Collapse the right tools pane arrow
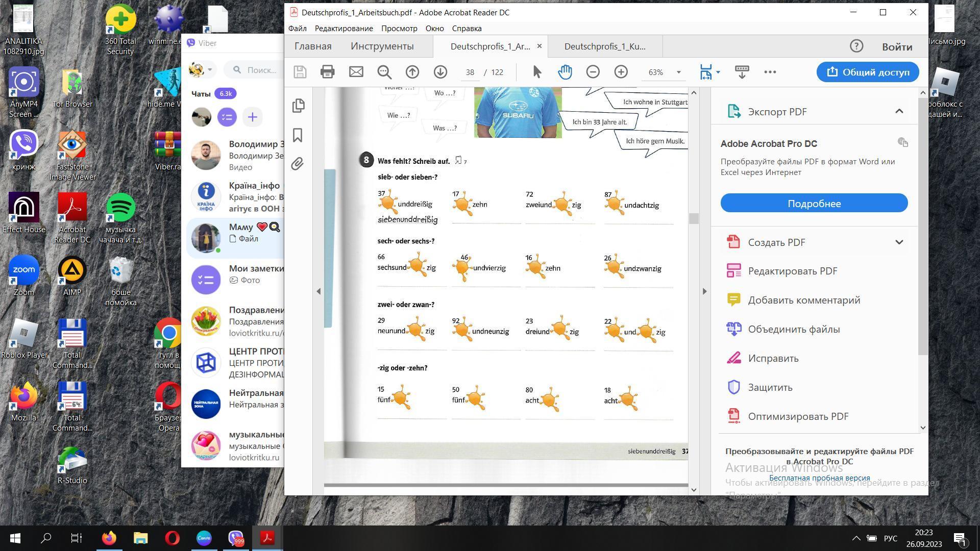The width and height of the screenshot is (980, 551). [x=705, y=291]
